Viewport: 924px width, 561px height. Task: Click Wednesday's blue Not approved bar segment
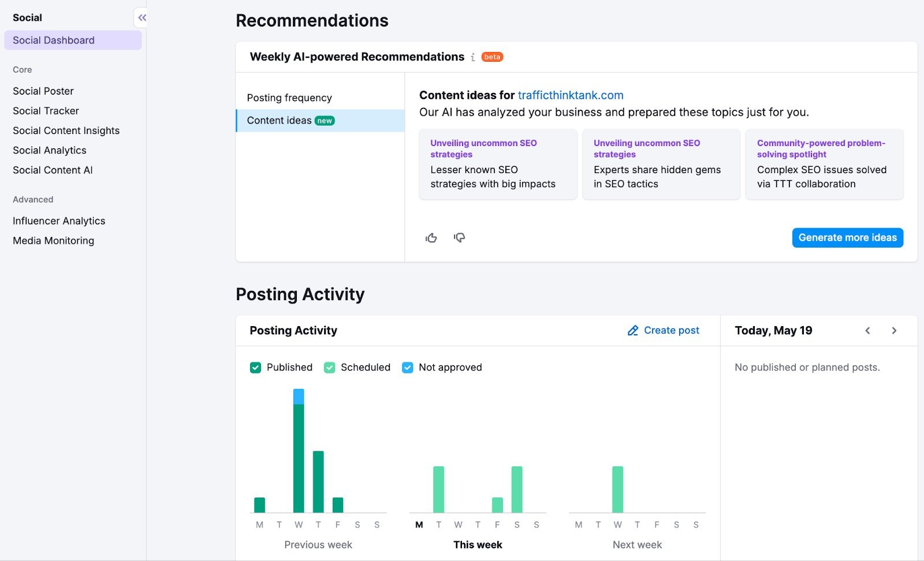[299, 397]
